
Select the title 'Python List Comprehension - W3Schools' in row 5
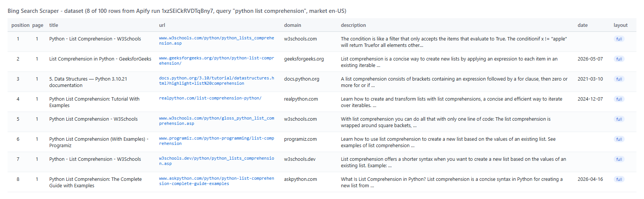[94, 119]
